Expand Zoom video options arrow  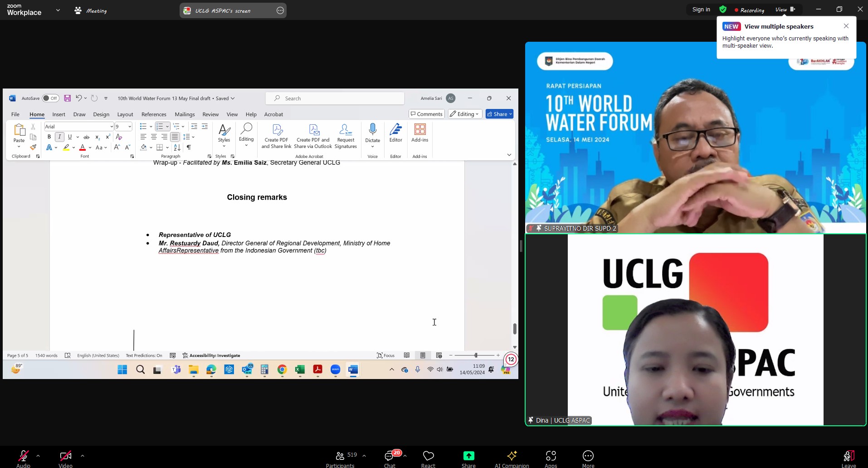click(83, 456)
